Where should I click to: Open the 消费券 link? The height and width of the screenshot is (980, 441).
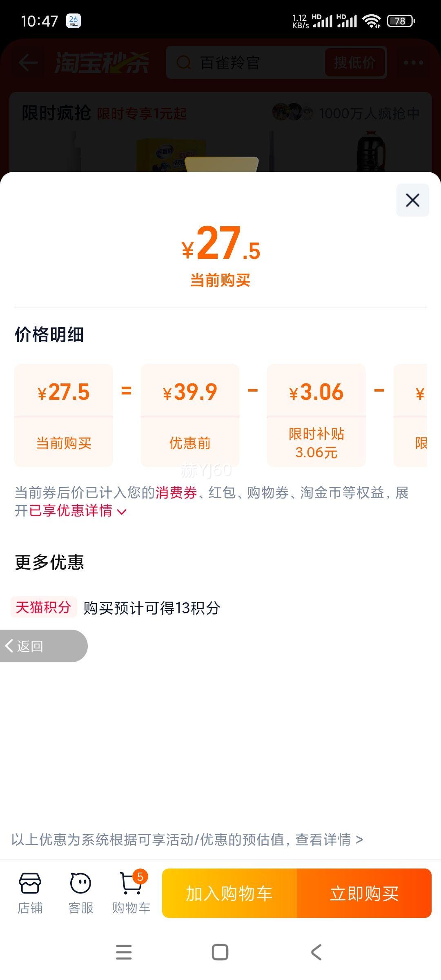tap(176, 492)
